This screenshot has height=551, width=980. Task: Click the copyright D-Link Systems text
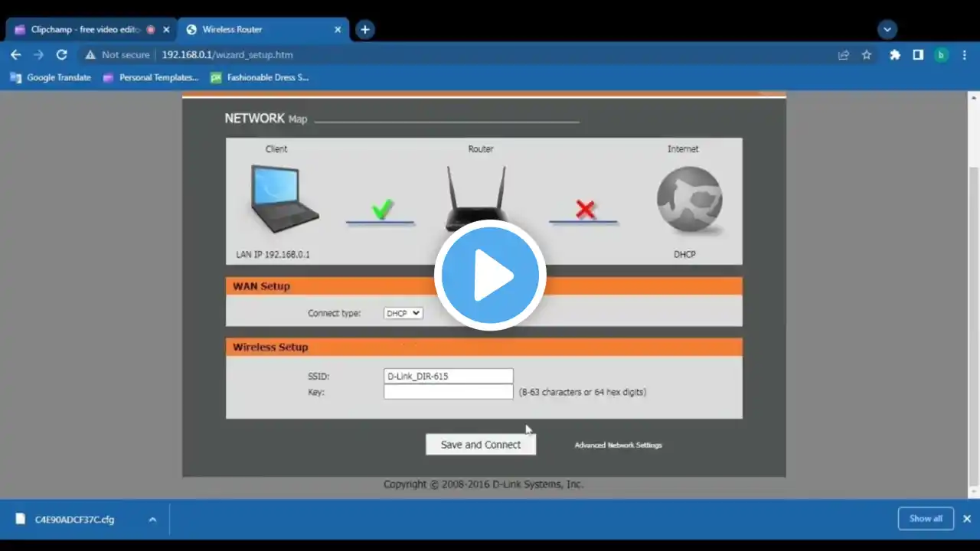tap(483, 484)
